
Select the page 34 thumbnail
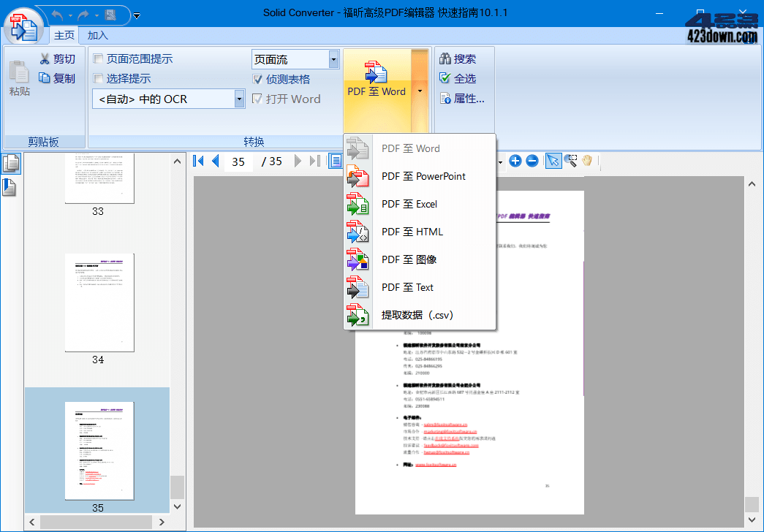point(99,303)
